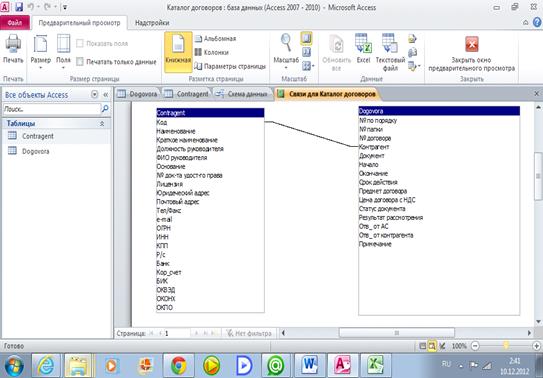The image size is (543, 378).
Task: Click the Undo icon in the title bar
Action: point(30,7)
